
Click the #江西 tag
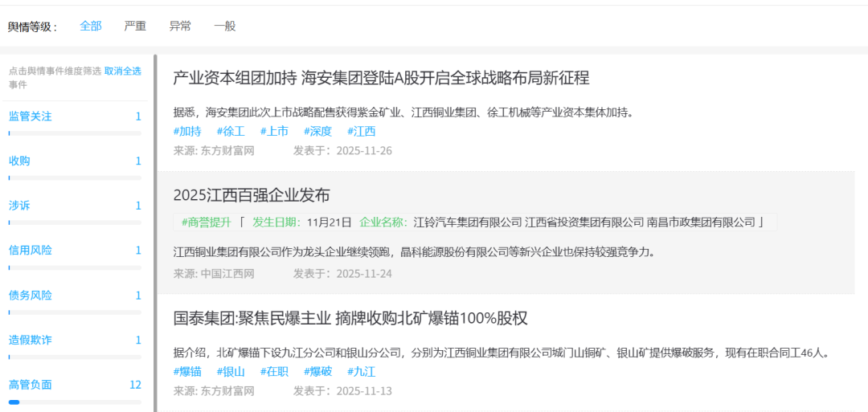click(362, 132)
